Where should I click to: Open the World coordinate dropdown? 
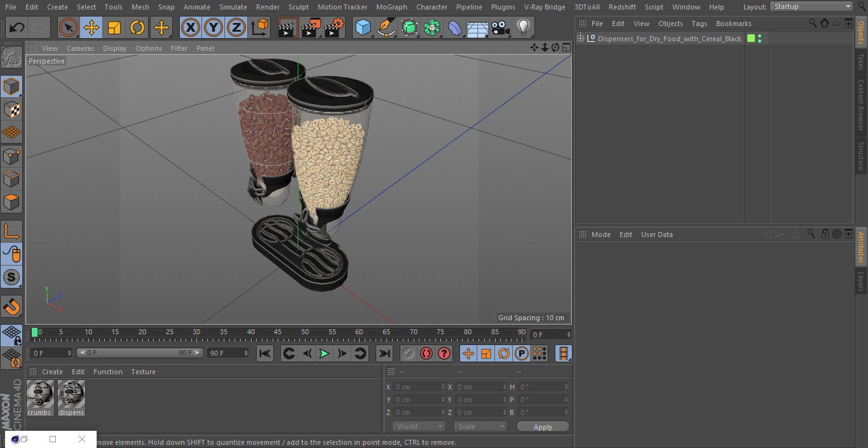point(418,426)
